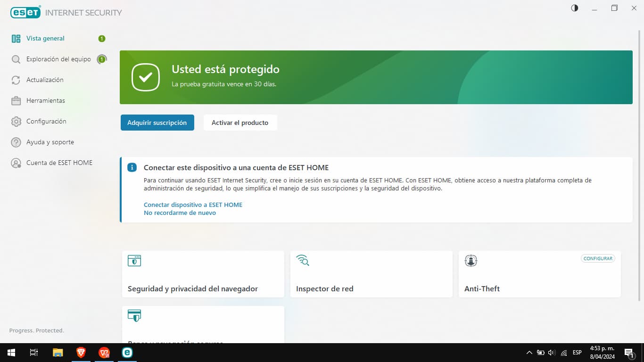Viewport: 644px width, 362px height.
Task: Click the Vista general dashboard icon
Action: (x=16, y=39)
